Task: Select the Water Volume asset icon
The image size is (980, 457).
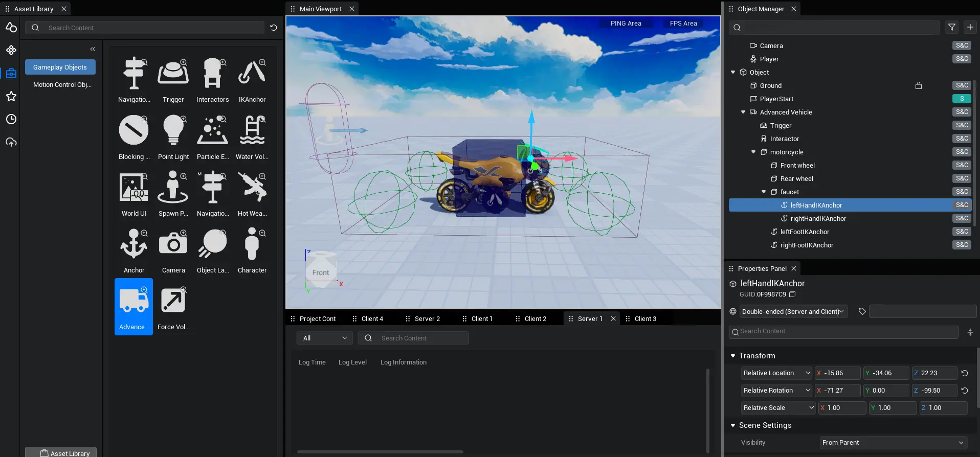Action: tap(252, 130)
